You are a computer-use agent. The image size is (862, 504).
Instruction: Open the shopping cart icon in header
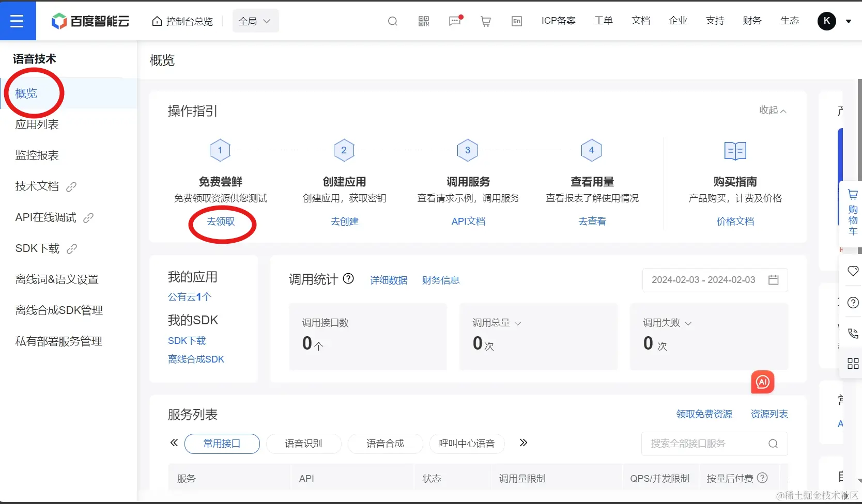coord(486,21)
